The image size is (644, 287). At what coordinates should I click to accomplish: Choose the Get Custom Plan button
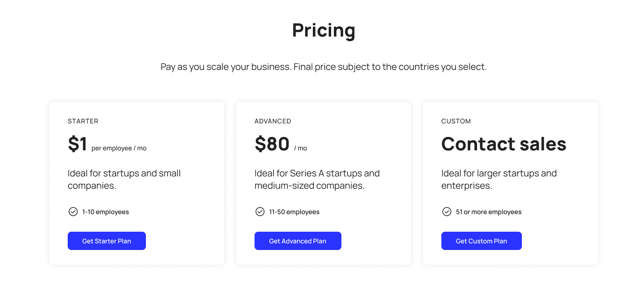click(x=481, y=241)
